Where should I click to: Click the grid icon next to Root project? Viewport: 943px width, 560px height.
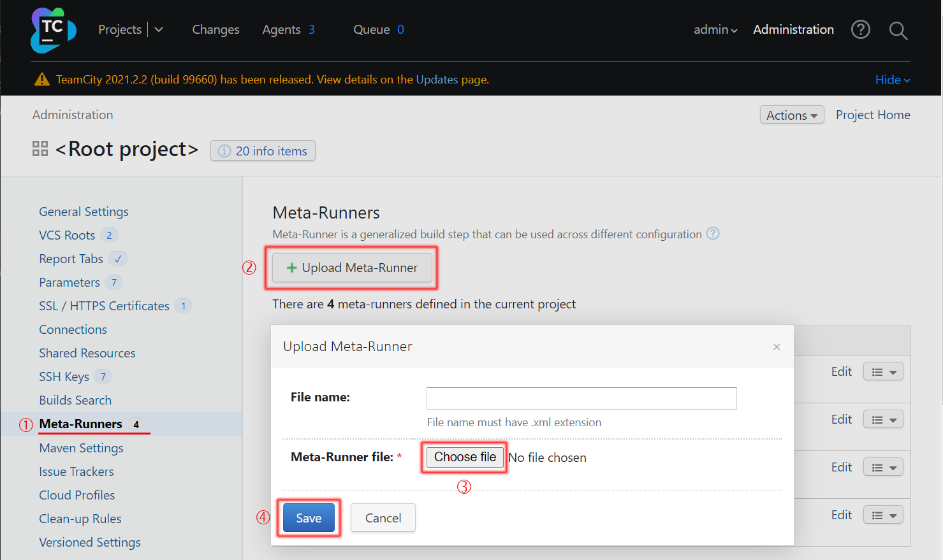point(40,149)
